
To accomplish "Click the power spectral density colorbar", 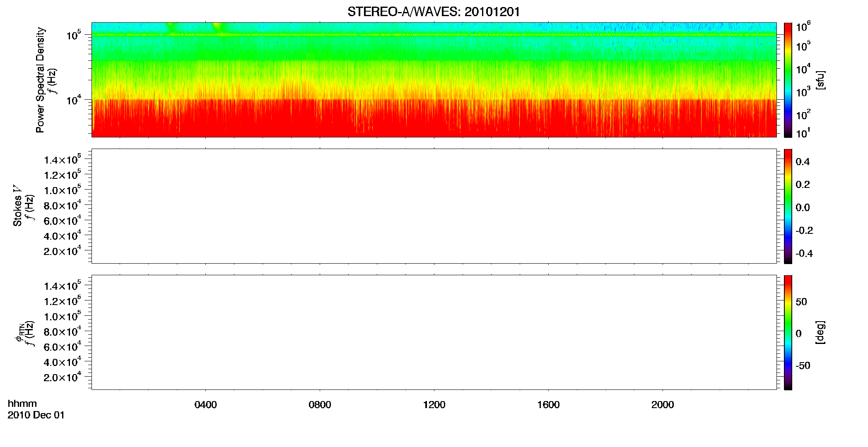I will click(x=788, y=80).
